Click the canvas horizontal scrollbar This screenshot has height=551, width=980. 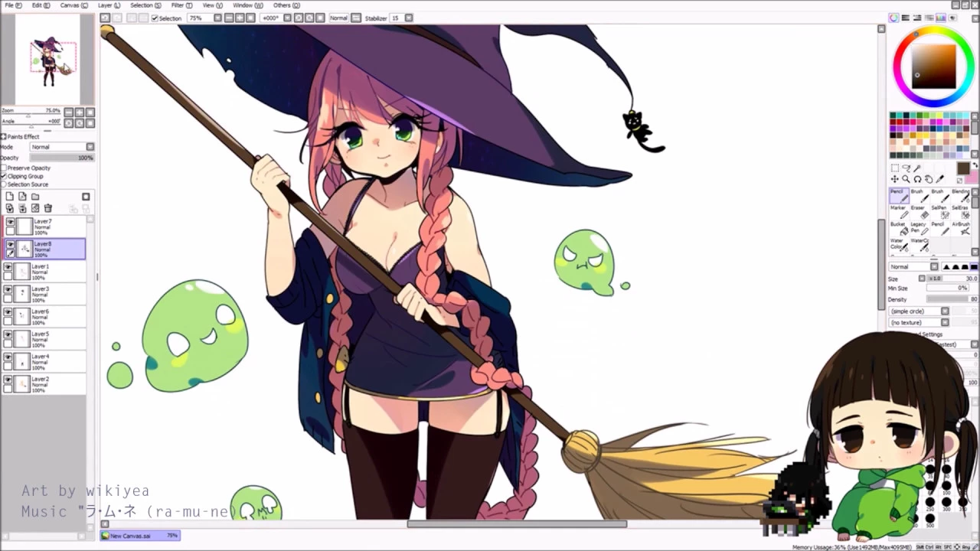coord(517,524)
